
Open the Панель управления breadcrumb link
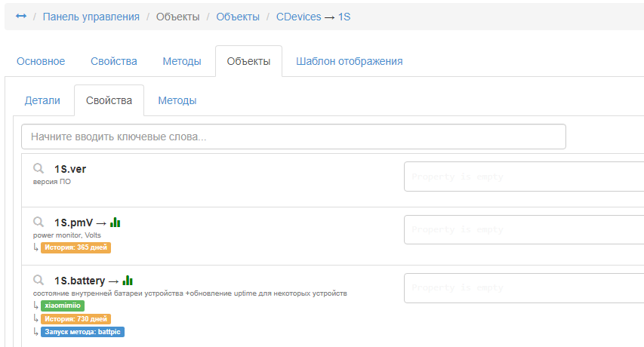pyautogui.click(x=91, y=17)
